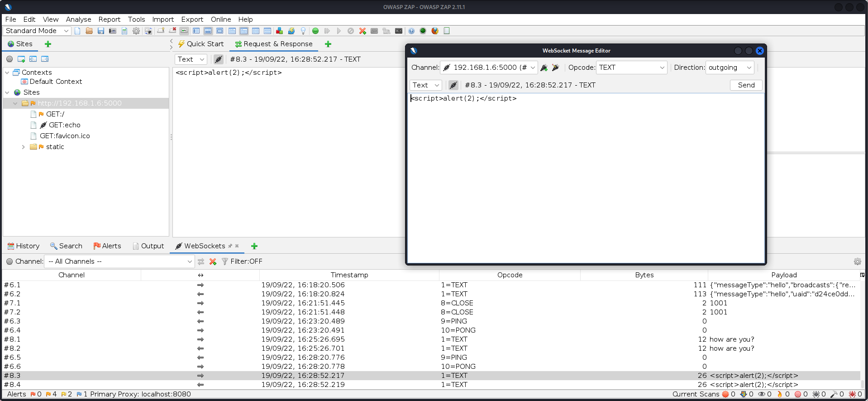The width and height of the screenshot is (868, 401).
Task: Open Text view dropdown in Message Editor
Action: (x=426, y=85)
